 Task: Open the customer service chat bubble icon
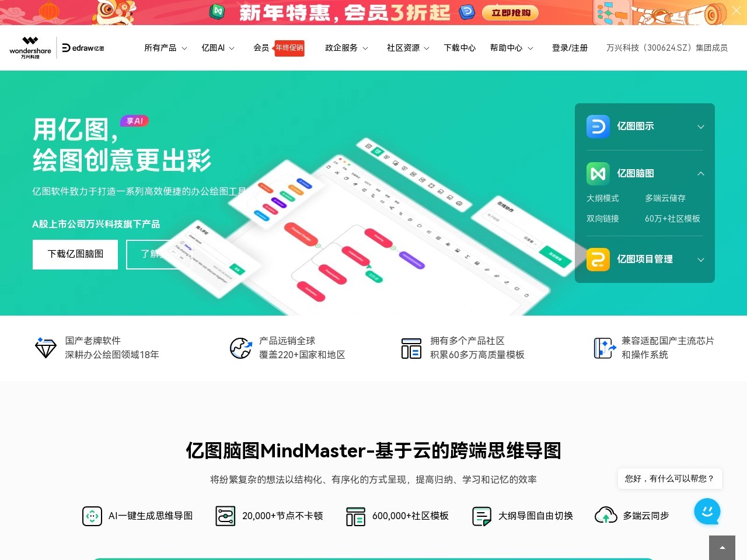(707, 512)
